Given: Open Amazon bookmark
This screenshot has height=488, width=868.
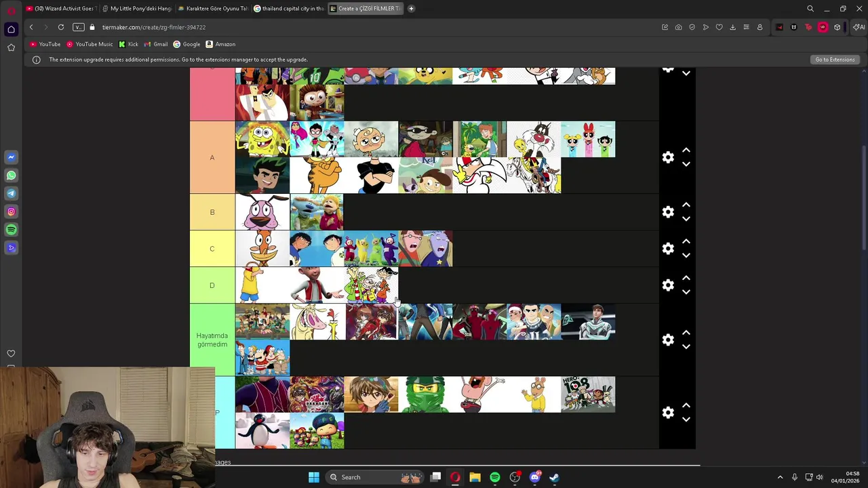Looking at the screenshot, I should click(220, 44).
